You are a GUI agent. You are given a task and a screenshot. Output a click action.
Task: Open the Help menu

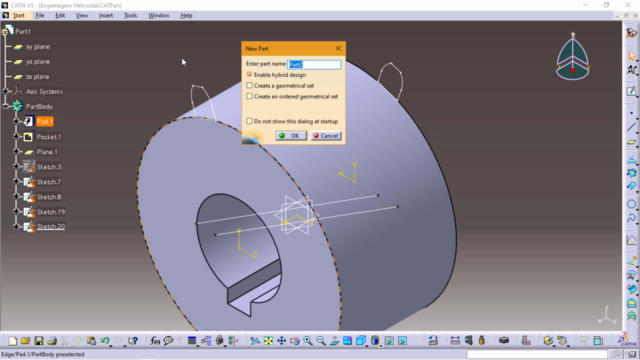point(186,16)
